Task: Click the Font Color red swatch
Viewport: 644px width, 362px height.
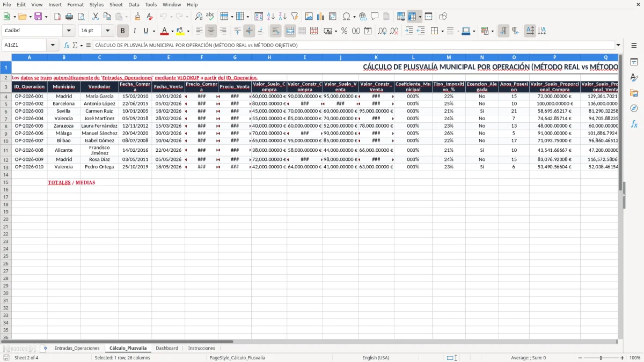Action: [165, 31]
